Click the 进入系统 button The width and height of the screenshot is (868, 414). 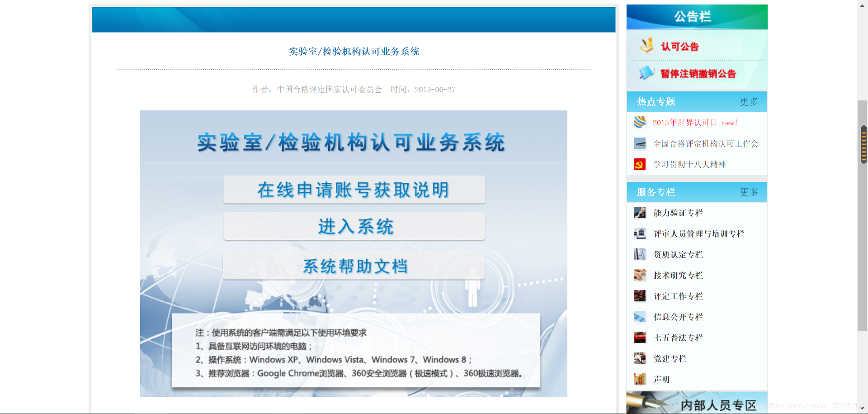(x=354, y=226)
